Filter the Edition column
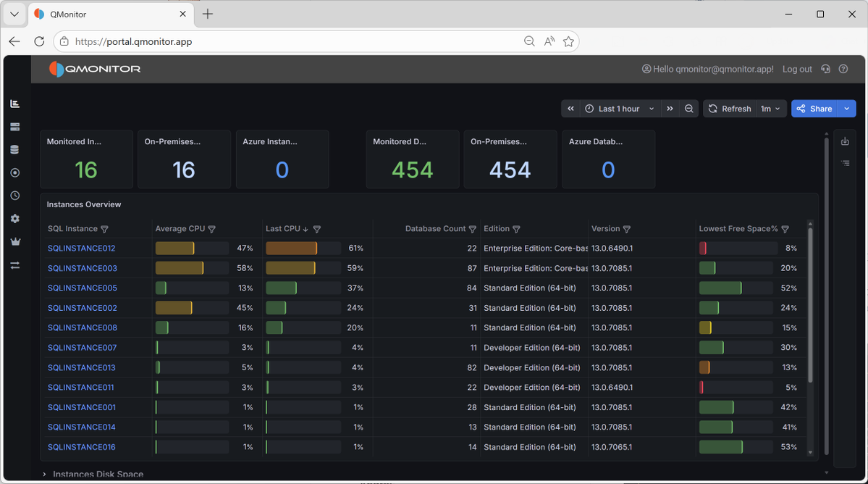Screen dimensions: 868x484 click(516, 229)
